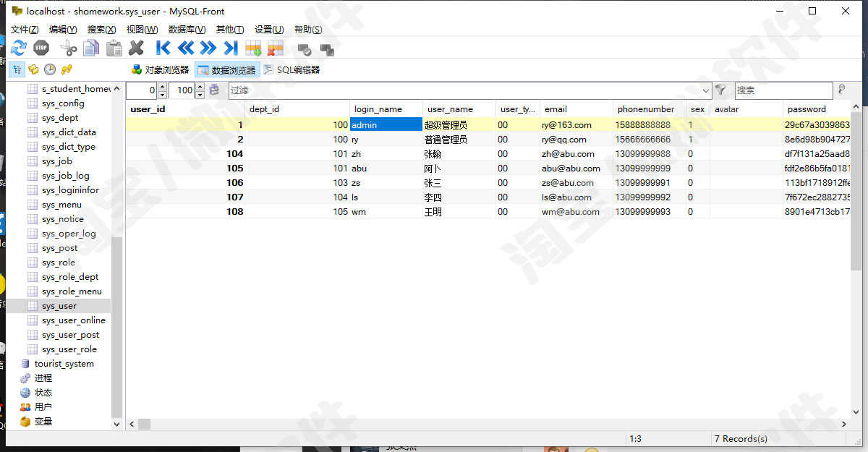Sort by dept_id column header
Screen dimensions: 868x452
(297, 109)
